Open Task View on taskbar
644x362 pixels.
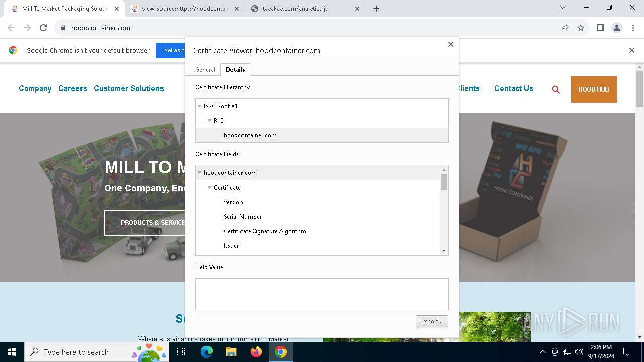[181, 352]
